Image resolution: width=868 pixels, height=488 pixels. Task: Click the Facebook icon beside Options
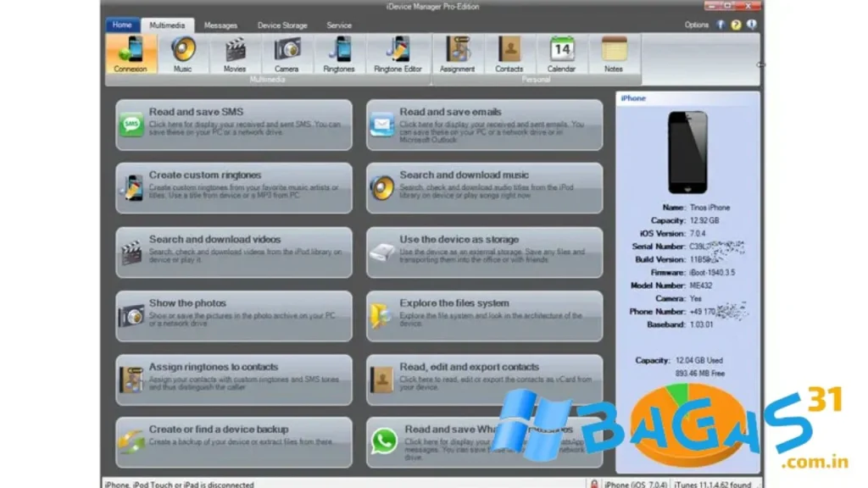(721, 25)
